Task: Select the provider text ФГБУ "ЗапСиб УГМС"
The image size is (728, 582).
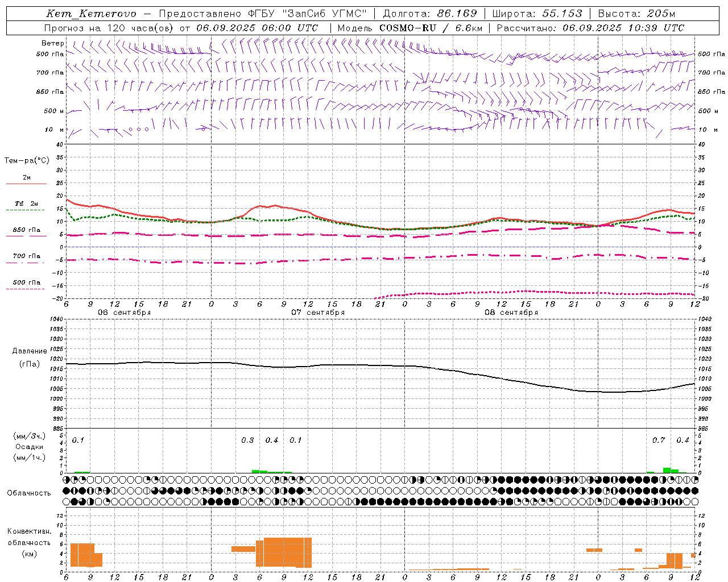Action: (307, 14)
